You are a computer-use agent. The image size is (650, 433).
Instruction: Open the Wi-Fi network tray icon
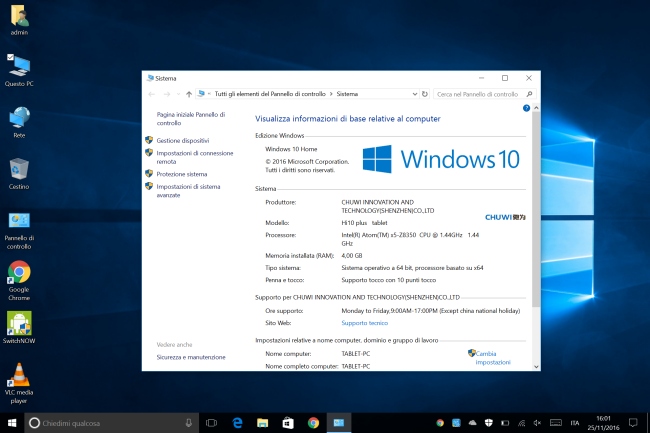click(x=521, y=423)
